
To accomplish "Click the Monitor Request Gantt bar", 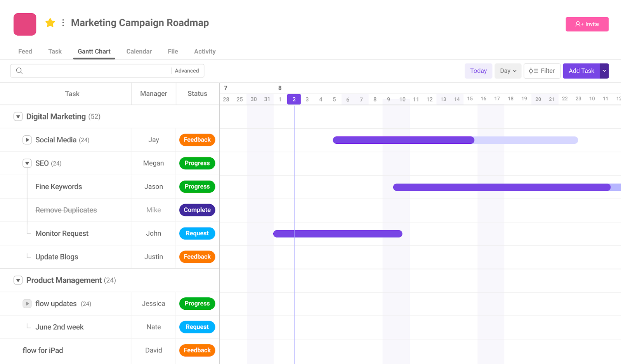I will pos(338,234).
